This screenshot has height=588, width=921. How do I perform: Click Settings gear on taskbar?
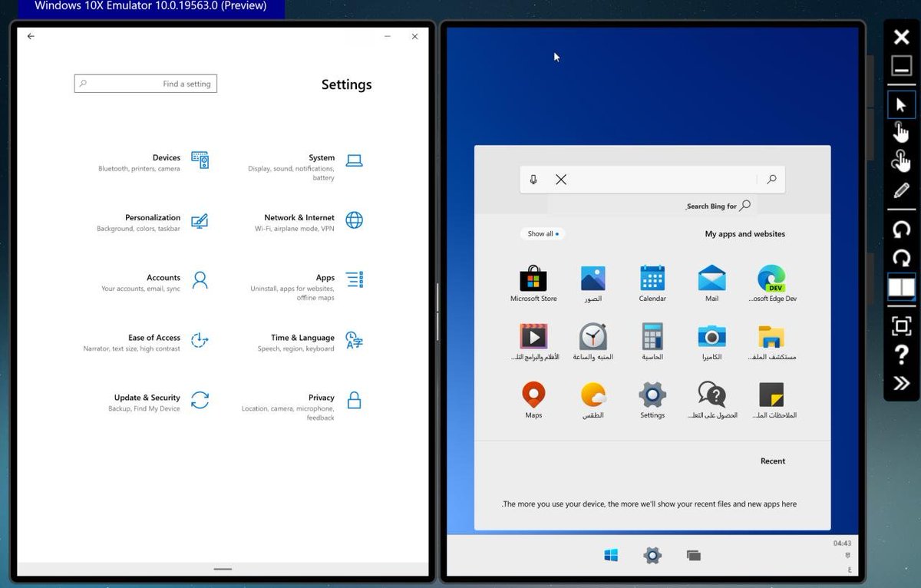(652, 556)
